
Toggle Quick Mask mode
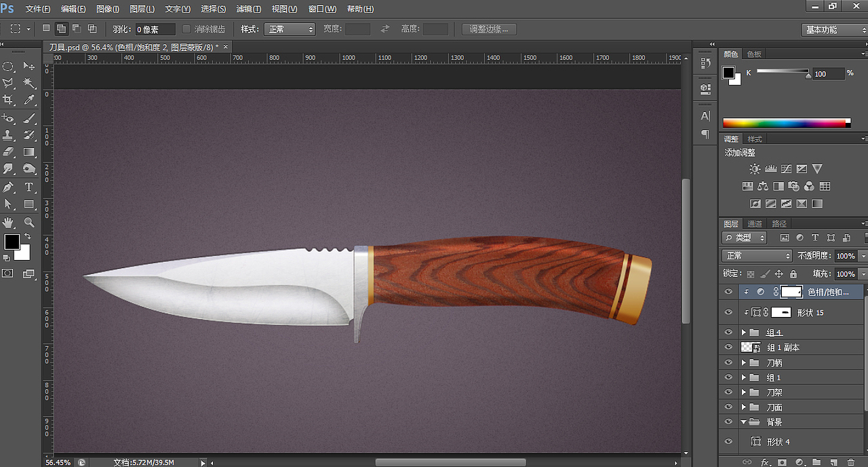[x=8, y=274]
